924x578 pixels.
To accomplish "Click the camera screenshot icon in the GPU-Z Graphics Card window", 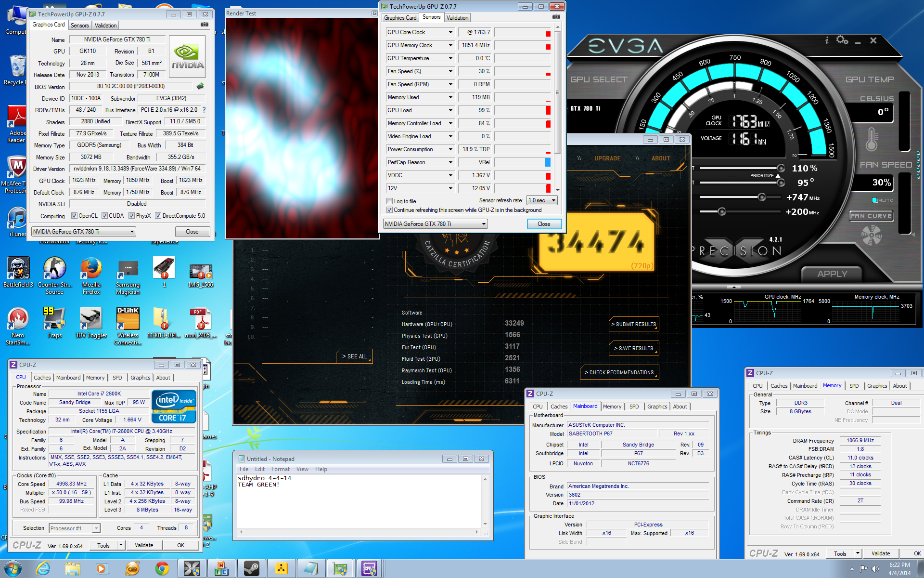I will pyautogui.click(x=205, y=24).
